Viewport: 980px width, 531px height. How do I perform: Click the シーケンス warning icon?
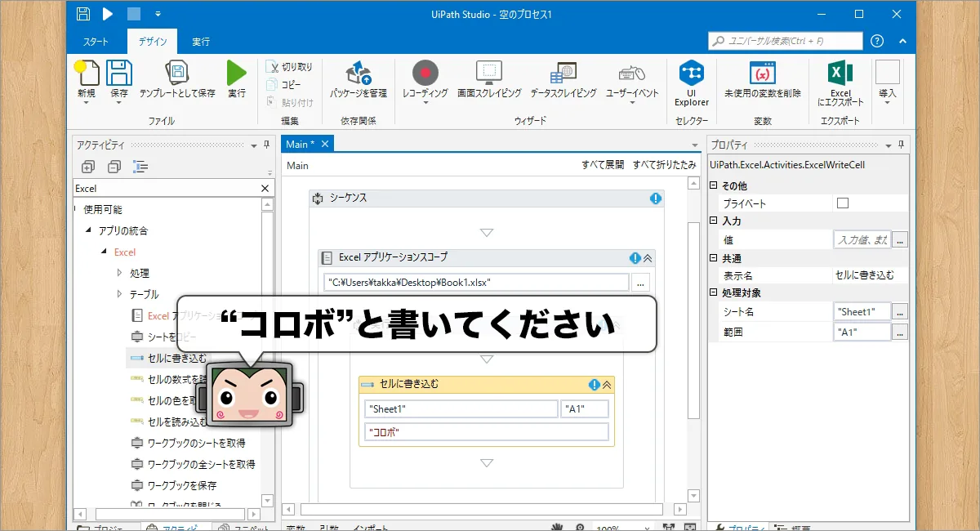656,199
